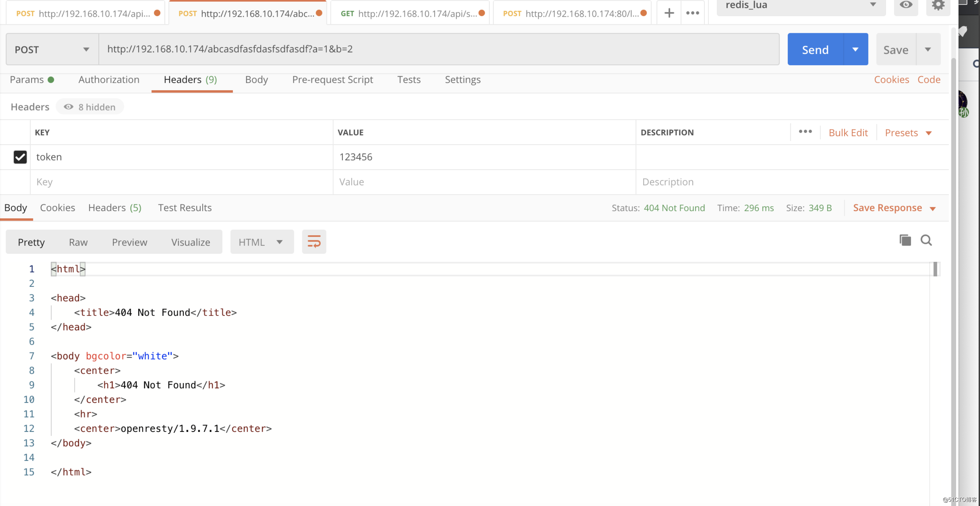Click the Bulk Edit link
The width and height of the screenshot is (980, 506).
848,133
